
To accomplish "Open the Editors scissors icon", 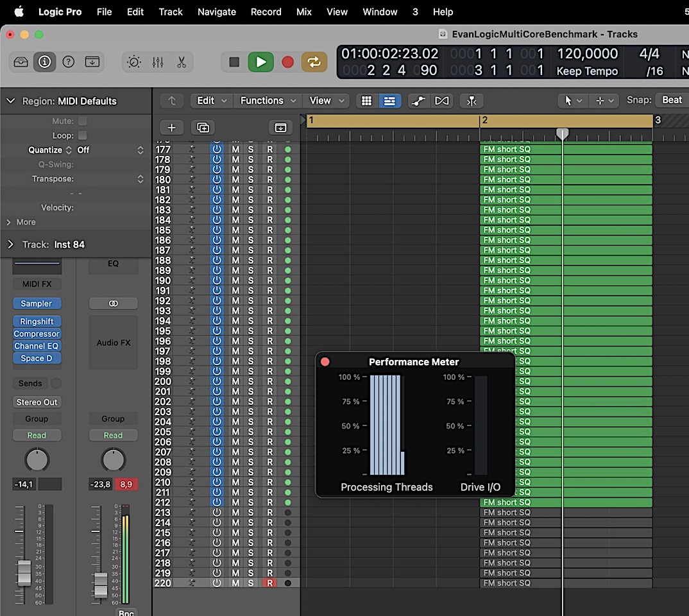I will 182,62.
